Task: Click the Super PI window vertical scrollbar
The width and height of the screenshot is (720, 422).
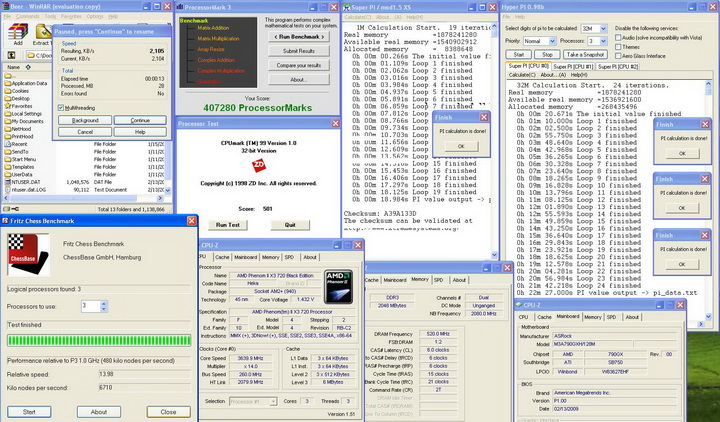Action: (x=494, y=140)
